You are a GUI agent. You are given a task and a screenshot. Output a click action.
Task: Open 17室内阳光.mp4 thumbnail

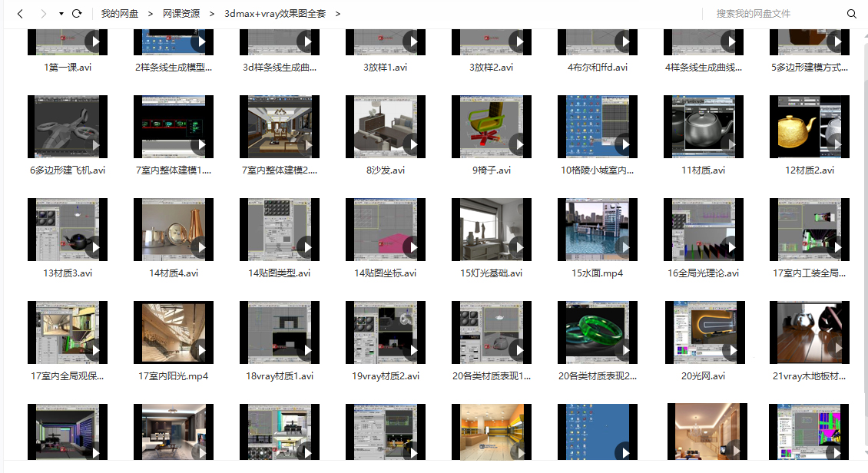pyautogui.click(x=174, y=332)
